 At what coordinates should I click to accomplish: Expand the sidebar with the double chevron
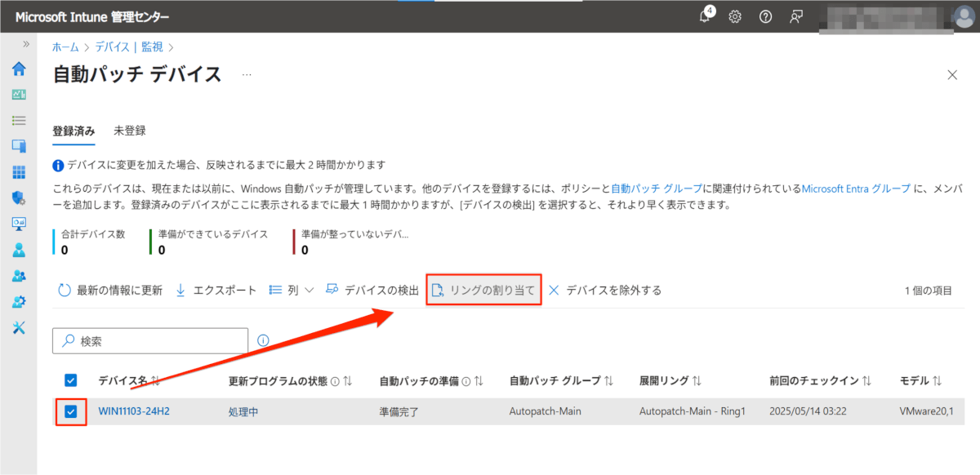pyautogui.click(x=26, y=44)
